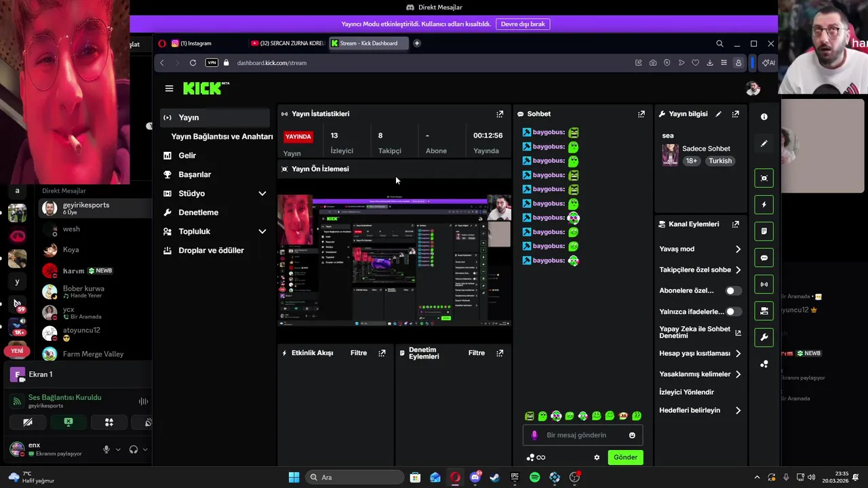This screenshot has width=868, height=488.
Task: Pop out the Yayın bilgisi panel
Action: (x=735, y=114)
